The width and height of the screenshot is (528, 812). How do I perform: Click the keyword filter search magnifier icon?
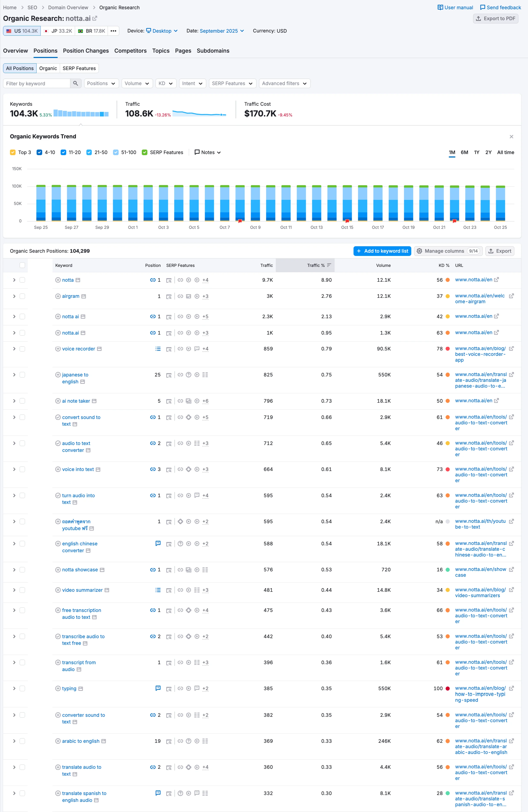pos(75,83)
